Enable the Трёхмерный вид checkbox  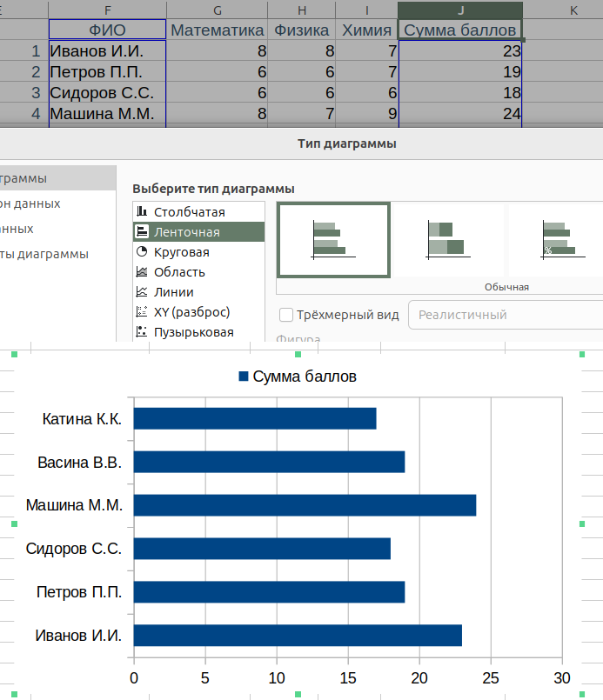tap(286, 315)
